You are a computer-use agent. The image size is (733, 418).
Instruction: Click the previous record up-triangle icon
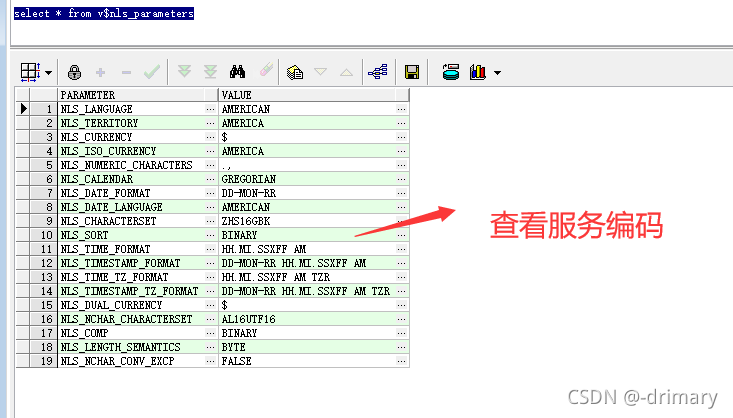(346, 72)
